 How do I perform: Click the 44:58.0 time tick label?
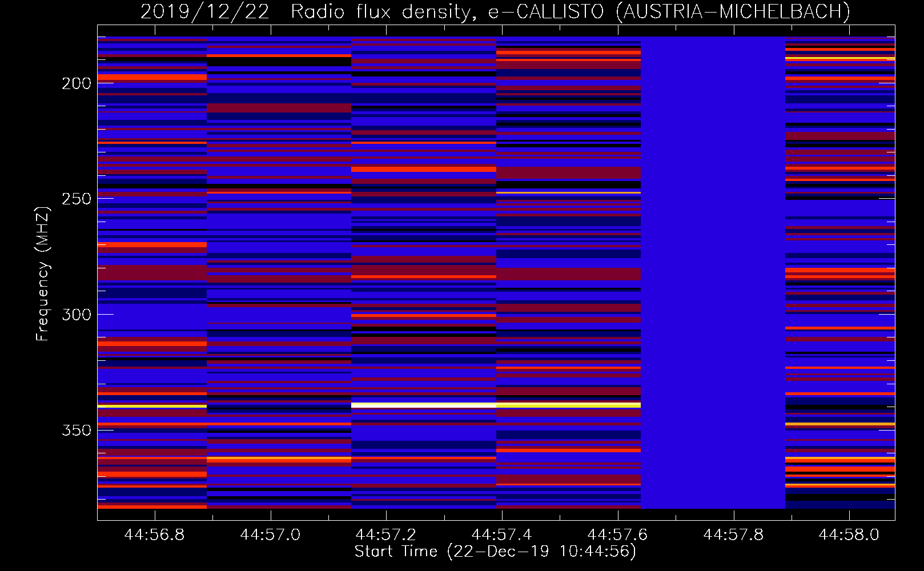point(849,535)
